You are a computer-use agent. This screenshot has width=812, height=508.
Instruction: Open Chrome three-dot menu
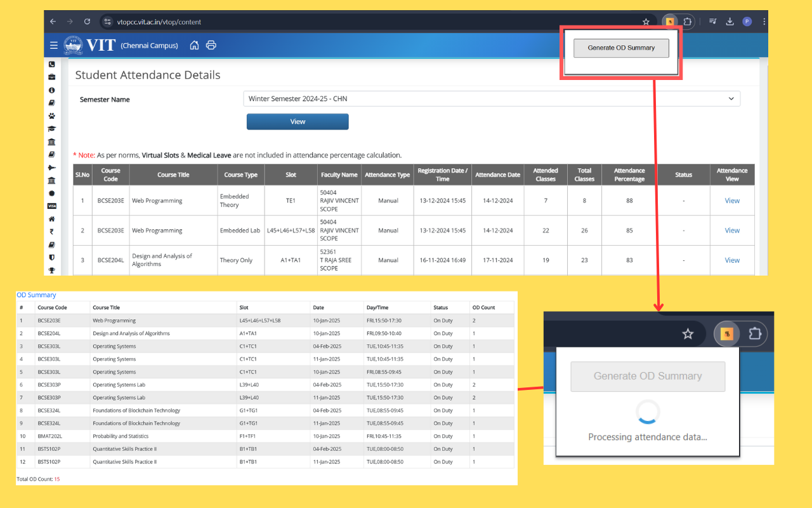763,22
